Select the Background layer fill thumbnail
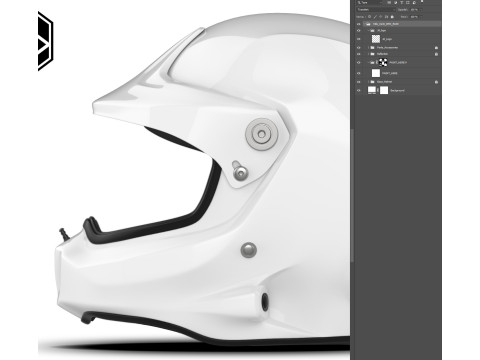The height and width of the screenshot is (360, 480). point(372,90)
